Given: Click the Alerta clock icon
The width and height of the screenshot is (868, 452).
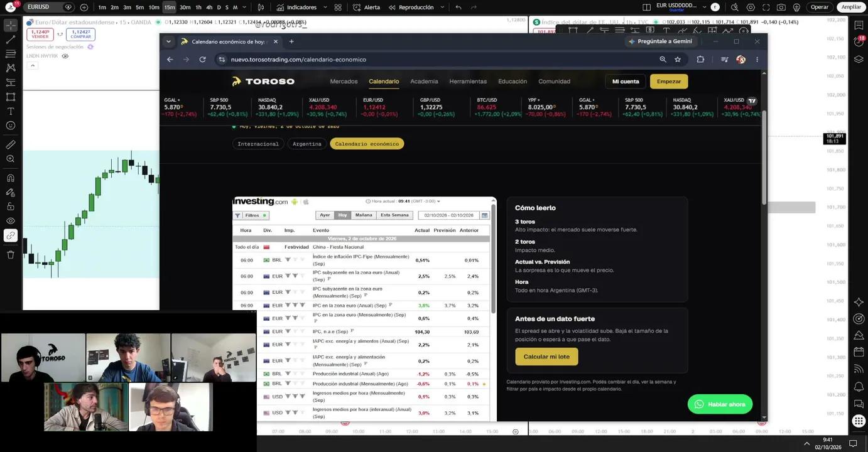Looking at the screenshot, I should point(357,7).
